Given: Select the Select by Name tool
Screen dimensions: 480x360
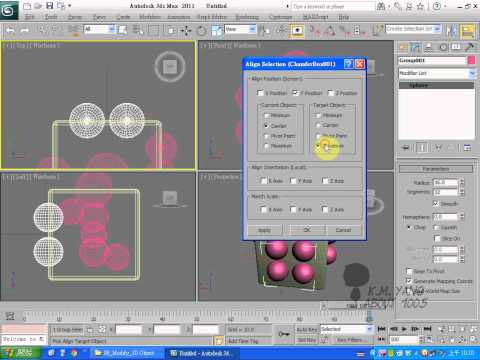Looking at the screenshot, I should click(x=138, y=31).
